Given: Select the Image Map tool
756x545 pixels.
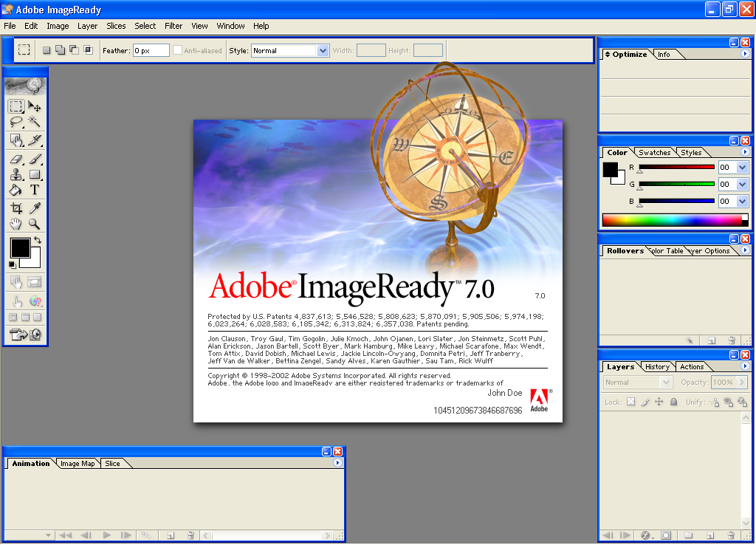Looking at the screenshot, I should (16, 140).
